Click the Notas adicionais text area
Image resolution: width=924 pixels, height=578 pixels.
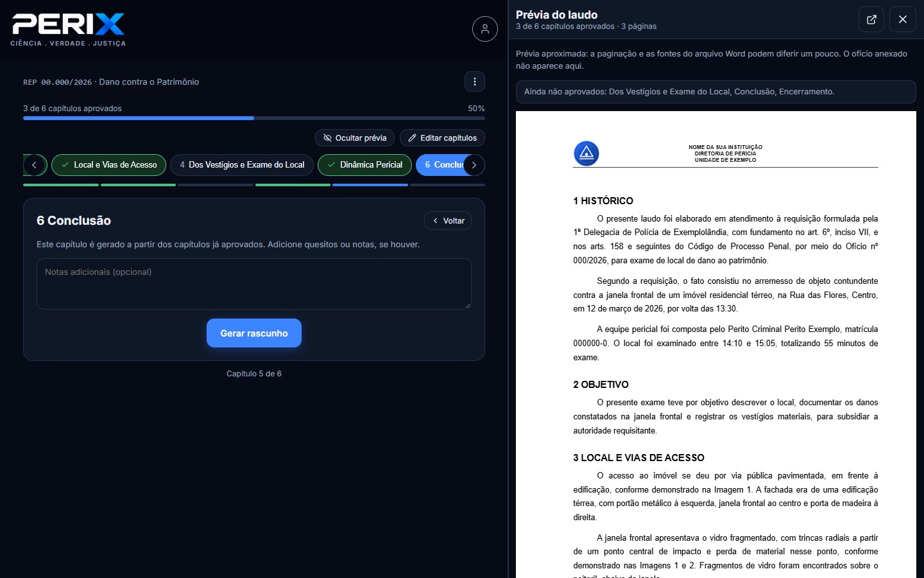pyautogui.click(x=254, y=284)
